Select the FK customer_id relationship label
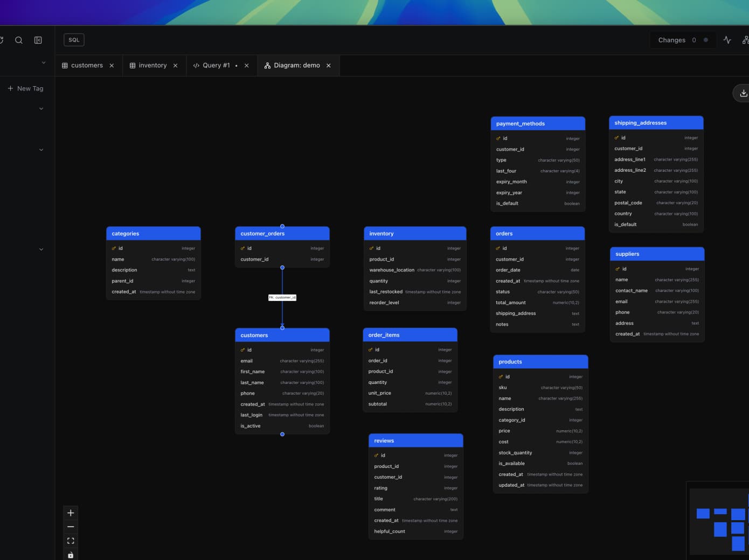The width and height of the screenshot is (749, 560). point(282,297)
